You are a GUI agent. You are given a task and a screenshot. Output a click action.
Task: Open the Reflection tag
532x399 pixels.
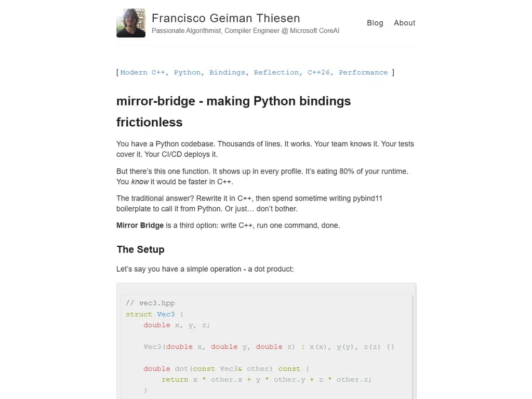pos(276,72)
